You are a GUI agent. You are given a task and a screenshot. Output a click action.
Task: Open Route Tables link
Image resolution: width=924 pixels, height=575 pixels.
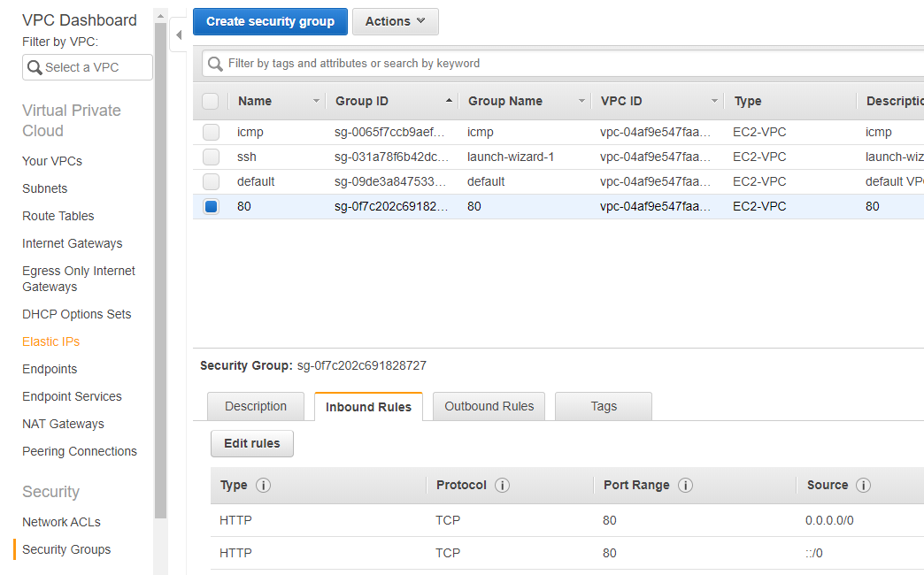click(58, 216)
